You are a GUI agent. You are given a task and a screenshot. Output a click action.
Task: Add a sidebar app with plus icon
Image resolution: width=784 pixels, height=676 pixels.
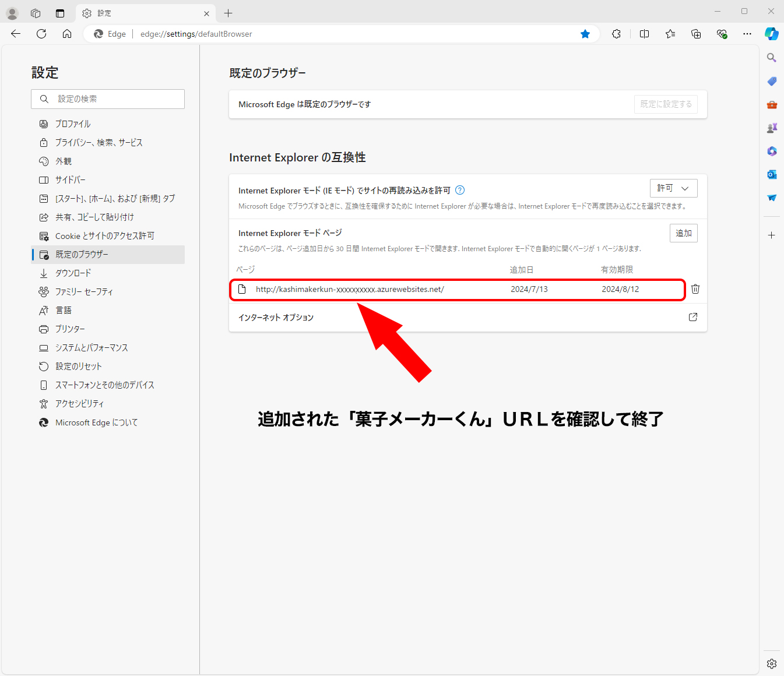point(772,235)
